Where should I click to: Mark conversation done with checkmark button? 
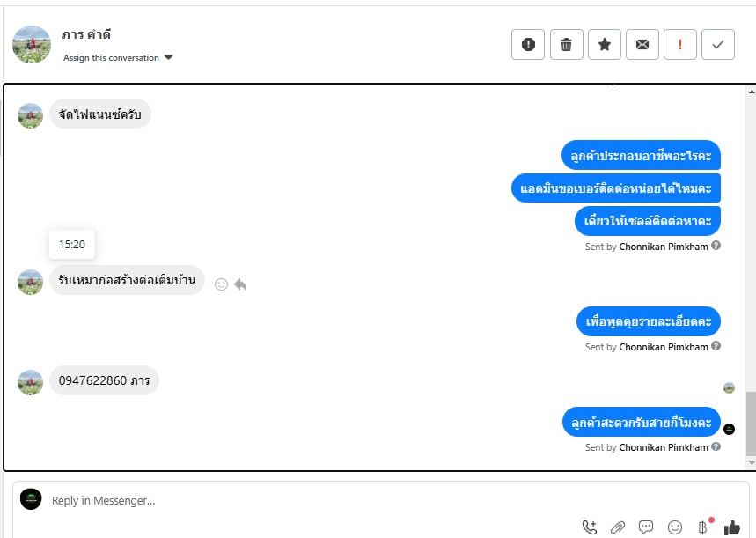point(718,44)
